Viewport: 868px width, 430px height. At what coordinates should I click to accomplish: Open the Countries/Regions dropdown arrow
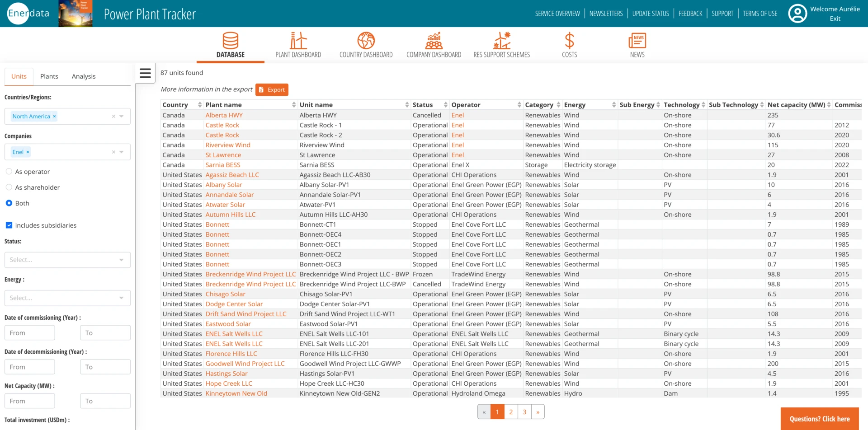tap(121, 116)
